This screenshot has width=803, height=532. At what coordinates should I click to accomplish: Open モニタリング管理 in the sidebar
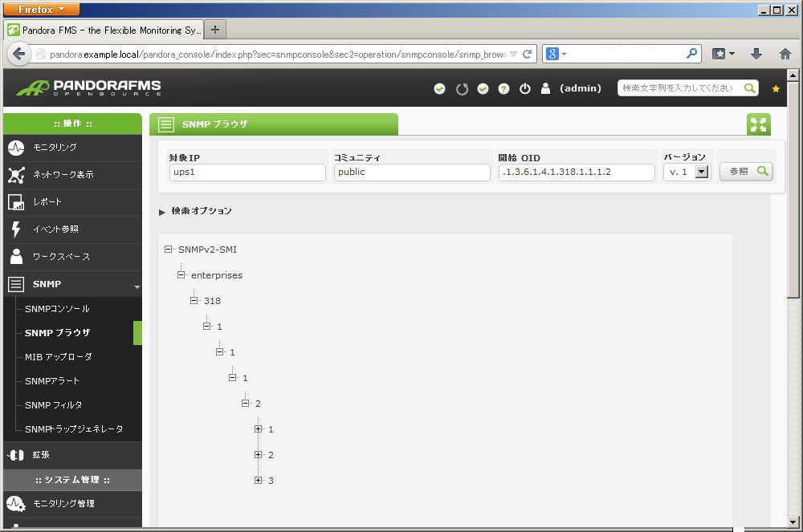(x=63, y=504)
